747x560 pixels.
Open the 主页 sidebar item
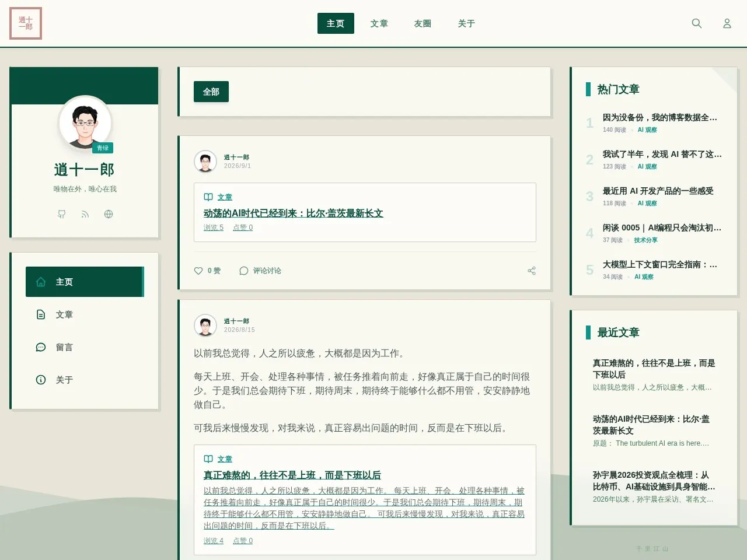[85, 282]
